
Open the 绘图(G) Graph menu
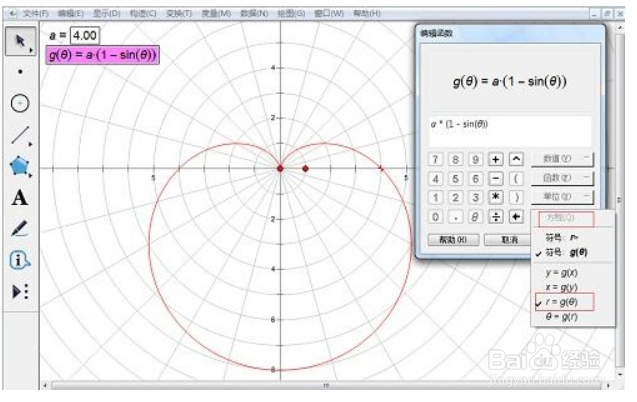[x=291, y=13]
